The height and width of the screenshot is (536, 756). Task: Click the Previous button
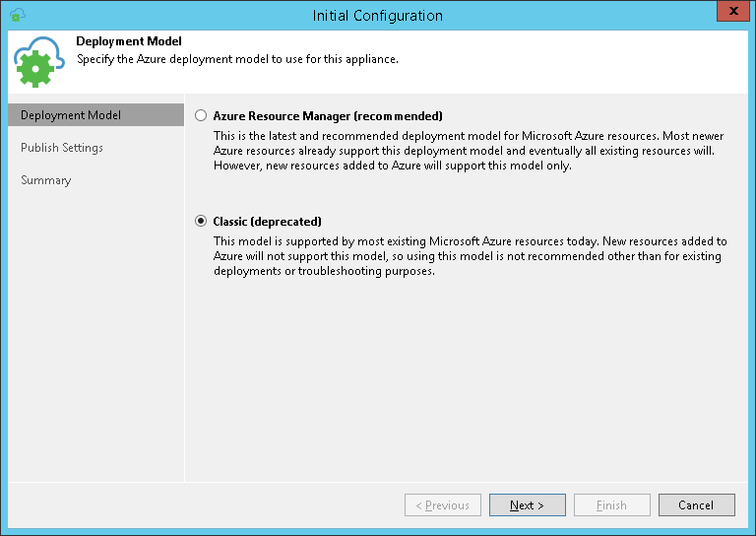point(442,505)
